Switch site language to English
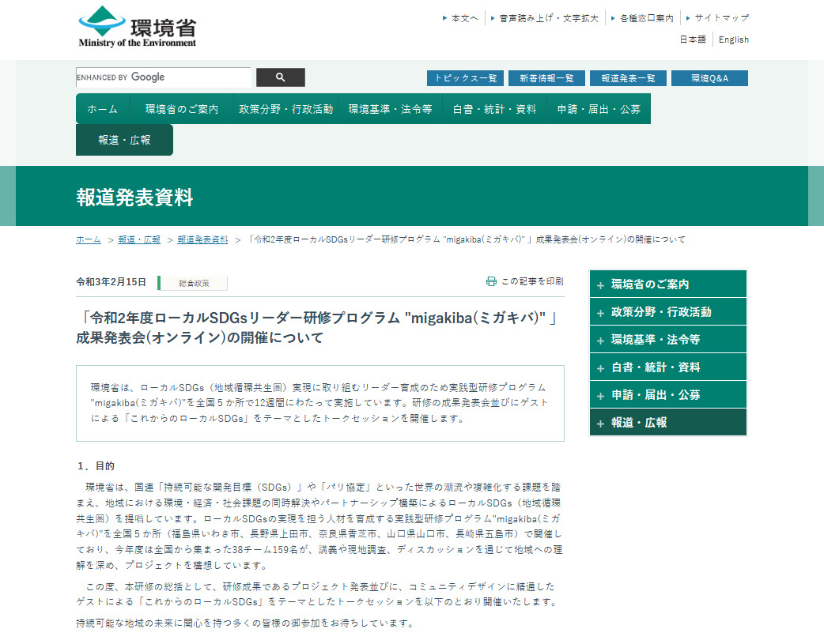This screenshot has height=644, width=824. point(734,39)
